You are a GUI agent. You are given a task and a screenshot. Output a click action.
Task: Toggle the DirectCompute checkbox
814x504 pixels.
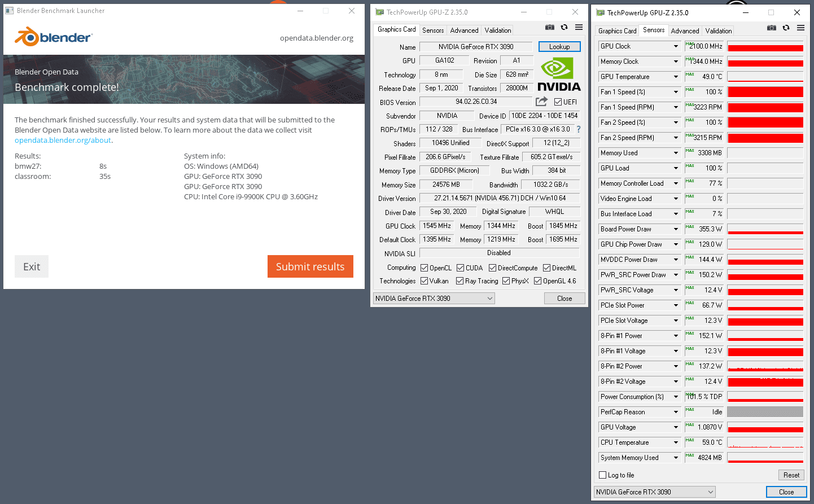(x=492, y=268)
